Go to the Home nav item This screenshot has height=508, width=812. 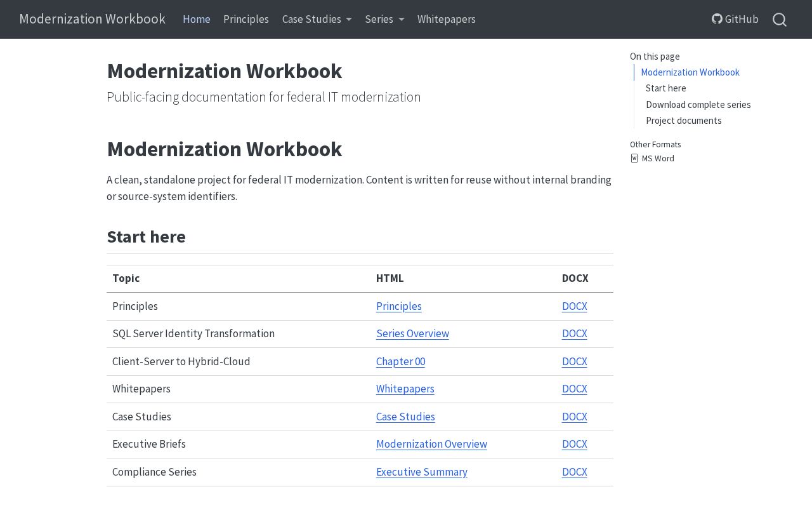coord(197,19)
